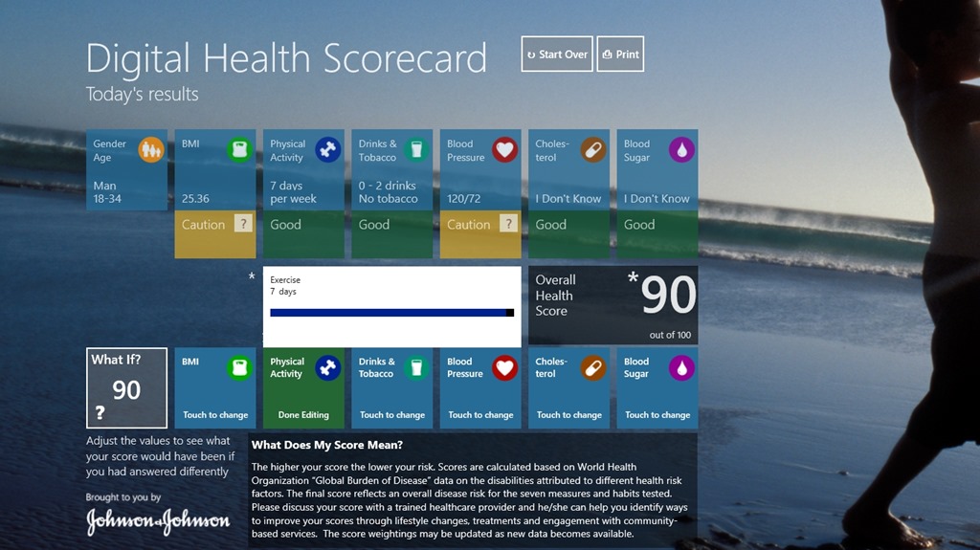
Task: Click the 'Exercise 7 days' slider label
Action: [285, 286]
